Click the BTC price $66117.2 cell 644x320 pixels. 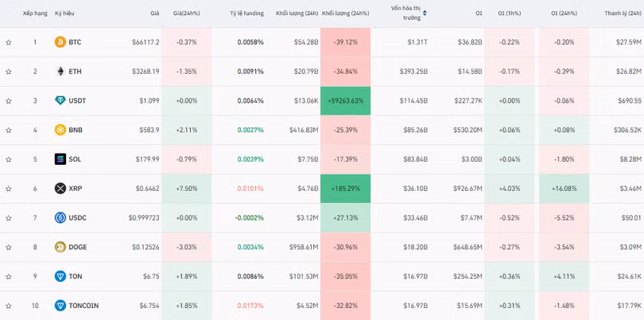[145, 41]
